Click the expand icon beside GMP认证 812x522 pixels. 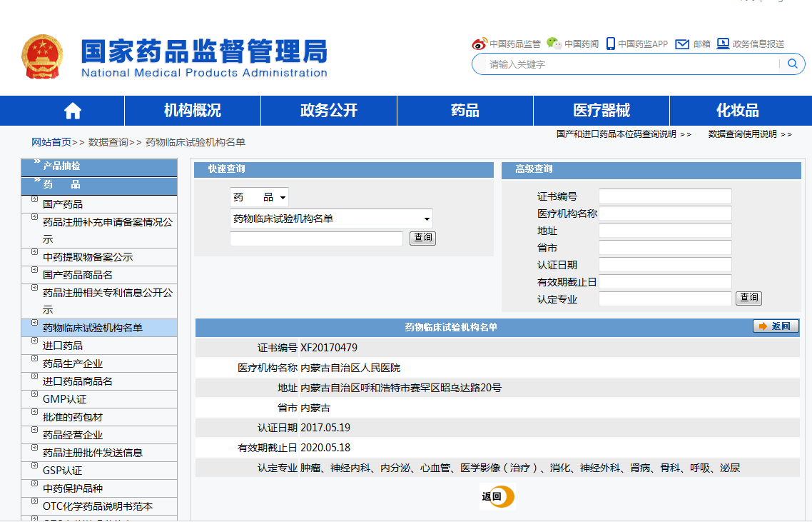click(35, 394)
